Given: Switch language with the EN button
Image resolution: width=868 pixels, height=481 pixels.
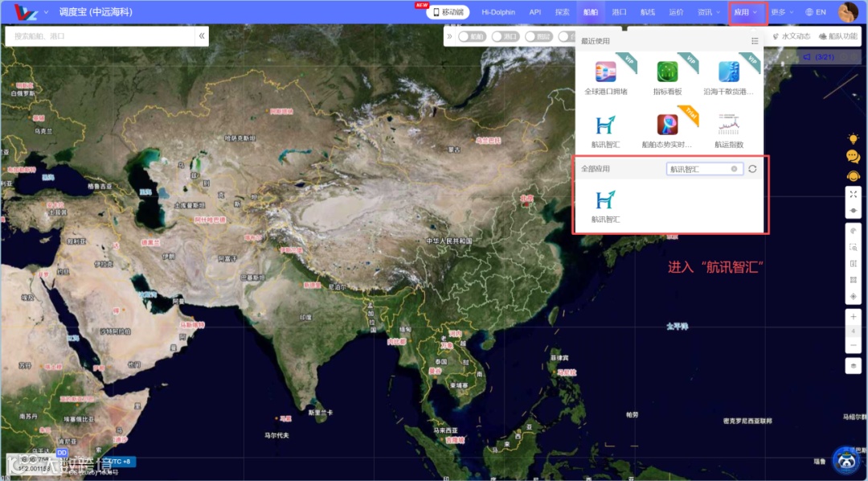Looking at the screenshot, I should click(x=816, y=12).
